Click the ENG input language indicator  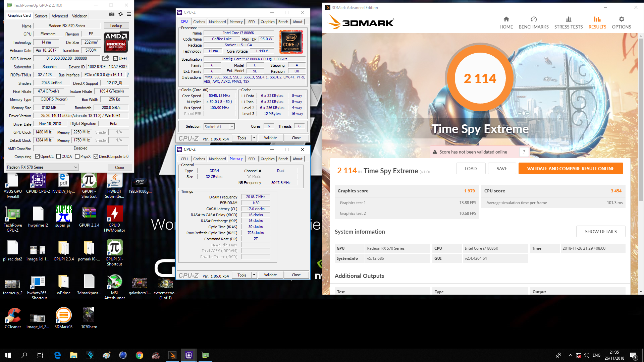pos(596,355)
